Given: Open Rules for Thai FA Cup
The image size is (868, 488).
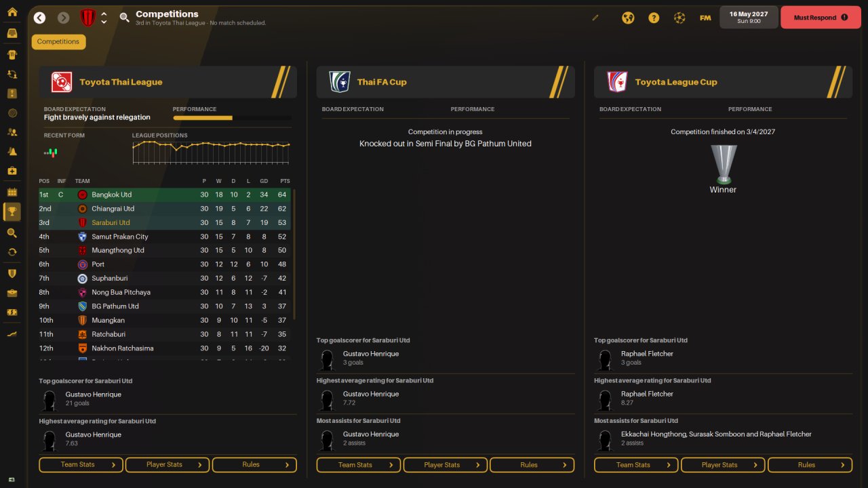Looking at the screenshot, I should tap(532, 465).
